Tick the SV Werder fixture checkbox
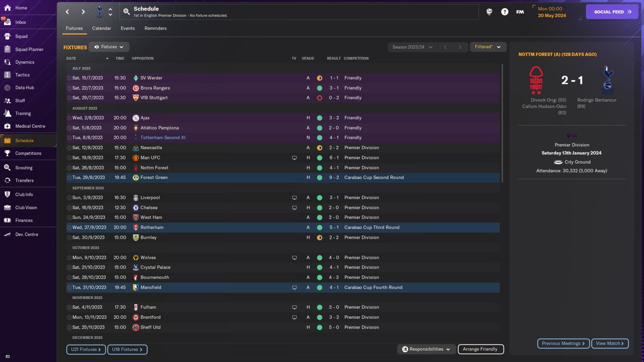 (x=69, y=78)
